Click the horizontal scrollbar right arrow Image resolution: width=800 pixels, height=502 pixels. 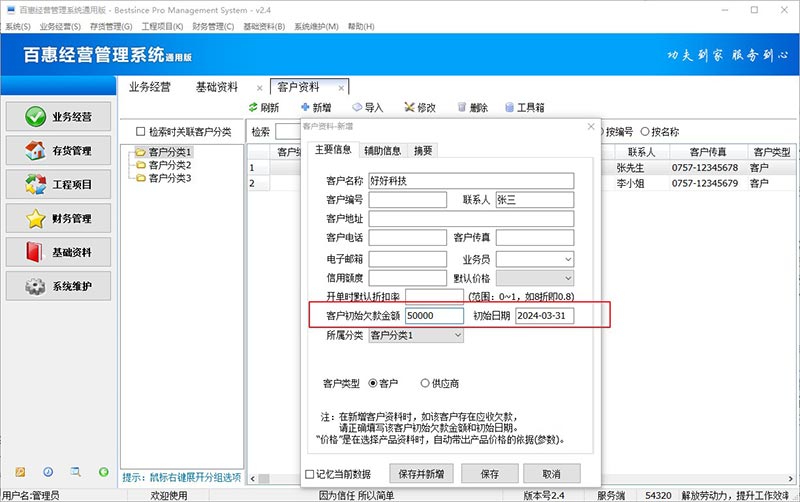pyautogui.click(x=790, y=479)
